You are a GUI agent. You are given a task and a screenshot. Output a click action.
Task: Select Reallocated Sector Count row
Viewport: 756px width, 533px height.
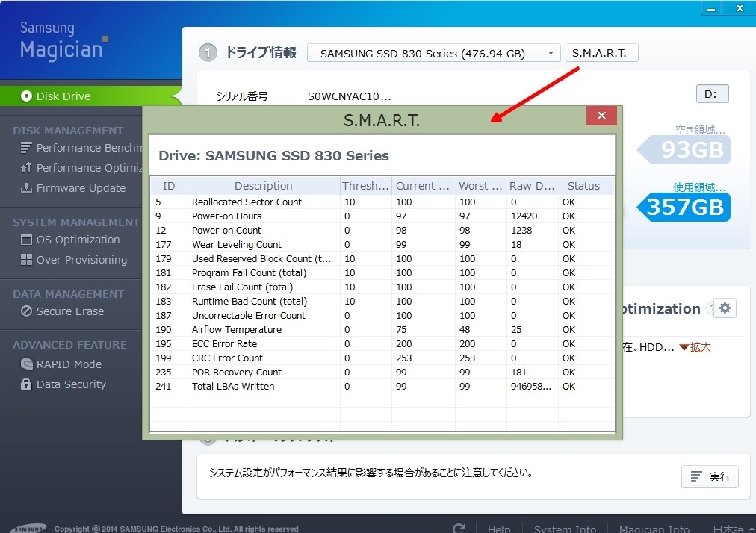coord(382,202)
